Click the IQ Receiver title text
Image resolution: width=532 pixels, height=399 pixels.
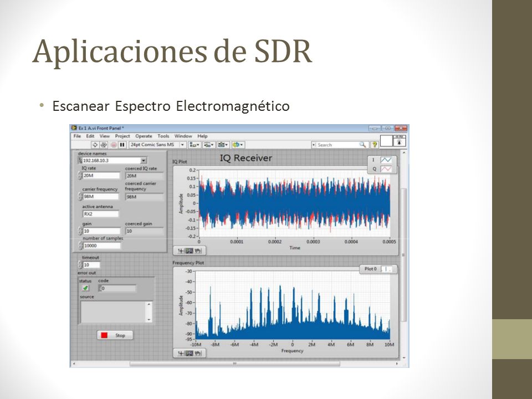coord(246,158)
